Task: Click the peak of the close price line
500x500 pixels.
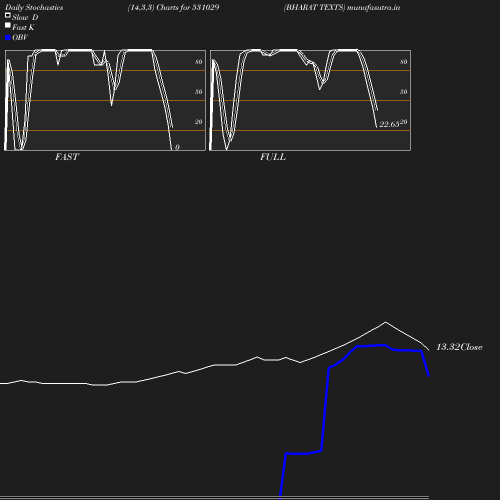Action: (386, 322)
